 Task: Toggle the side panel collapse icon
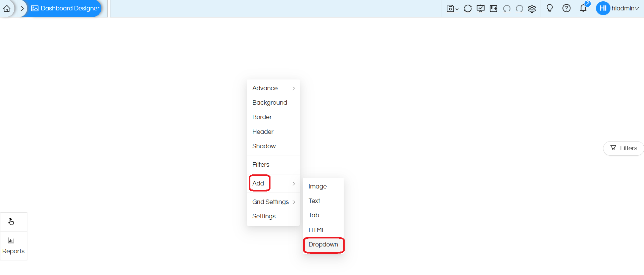(493, 8)
